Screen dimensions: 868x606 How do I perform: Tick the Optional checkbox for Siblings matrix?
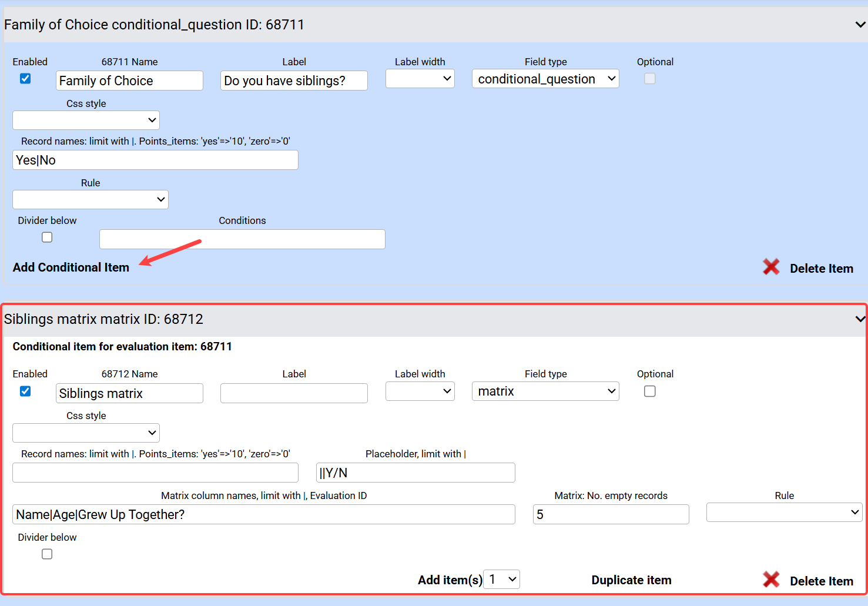(649, 391)
